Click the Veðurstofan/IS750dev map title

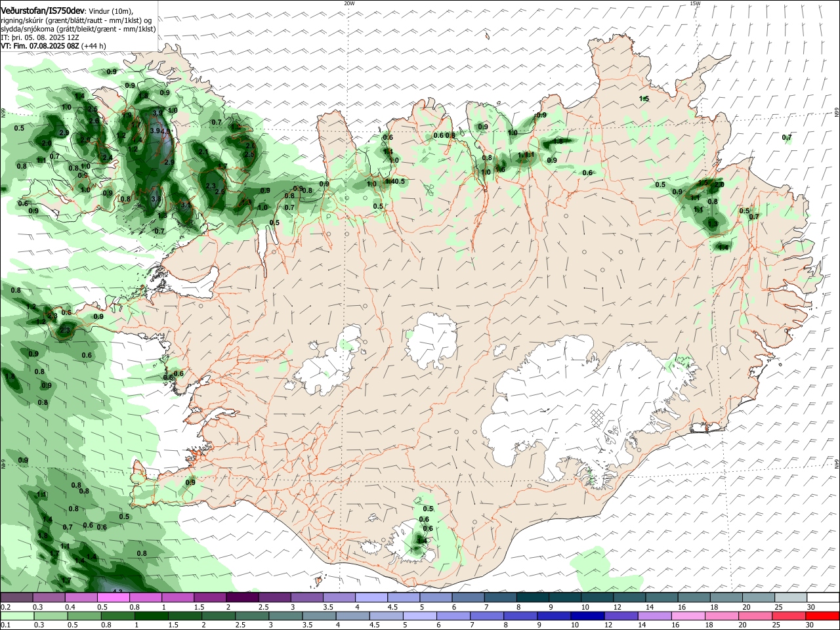43,10
